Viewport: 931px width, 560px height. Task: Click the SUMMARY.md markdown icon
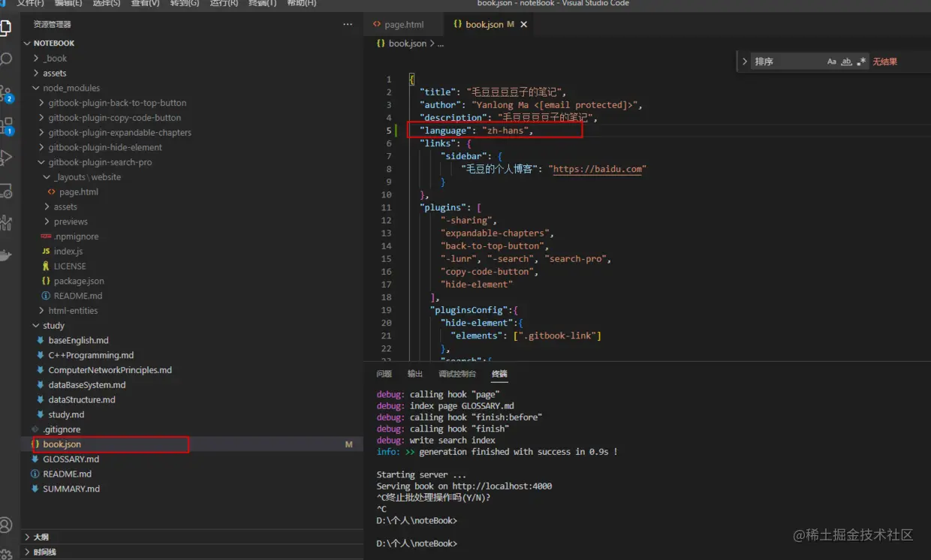pyautogui.click(x=35, y=489)
